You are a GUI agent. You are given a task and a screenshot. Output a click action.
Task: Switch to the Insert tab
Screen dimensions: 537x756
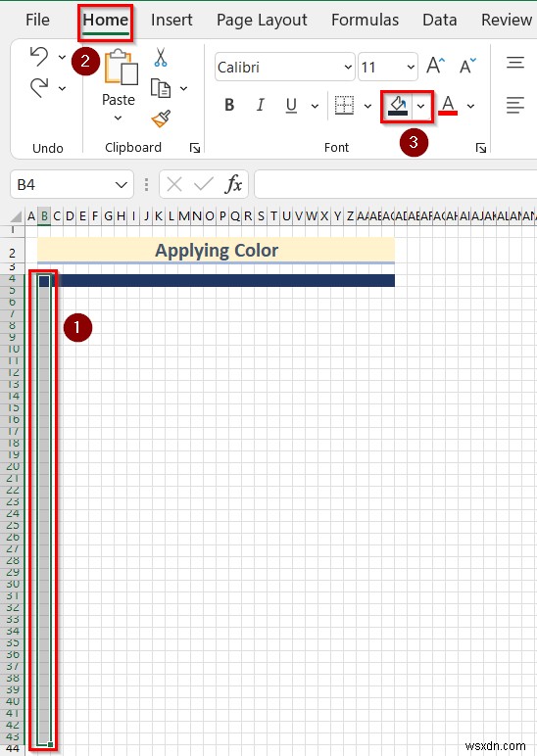(x=171, y=20)
